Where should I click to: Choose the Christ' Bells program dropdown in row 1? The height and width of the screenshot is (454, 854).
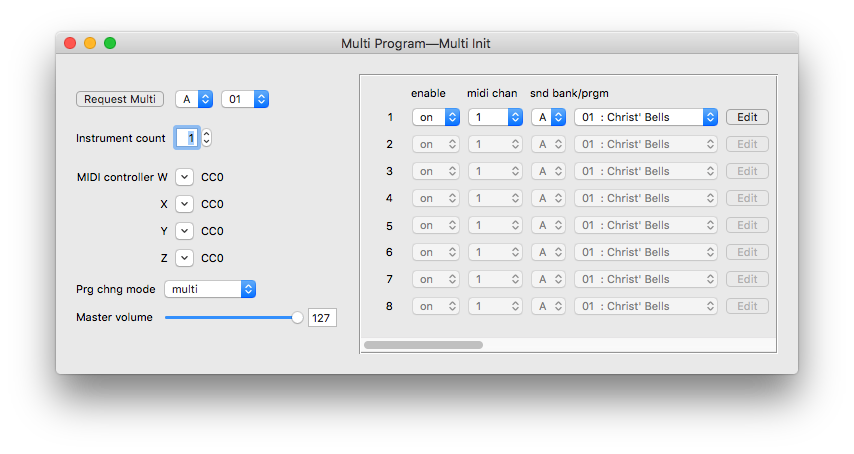click(x=646, y=117)
